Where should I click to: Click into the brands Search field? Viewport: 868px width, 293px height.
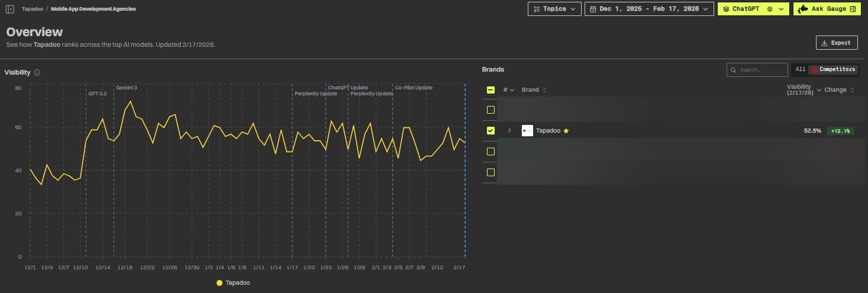coord(757,70)
